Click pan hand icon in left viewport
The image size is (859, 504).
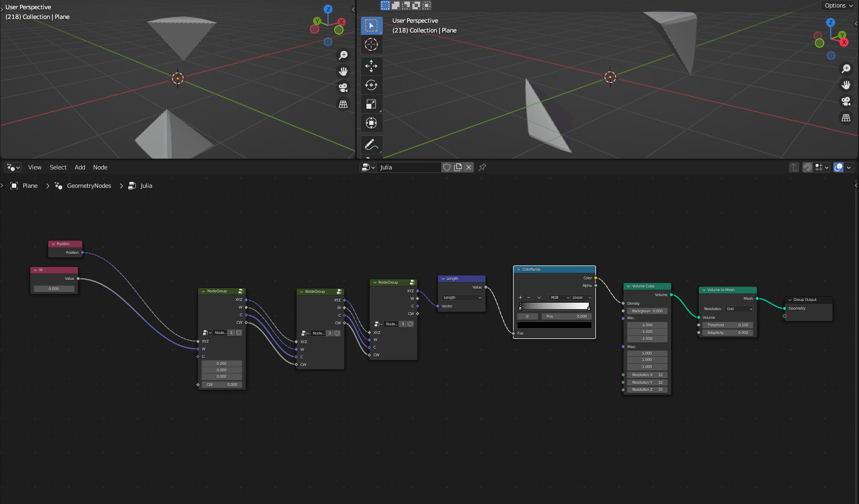coord(343,71)
